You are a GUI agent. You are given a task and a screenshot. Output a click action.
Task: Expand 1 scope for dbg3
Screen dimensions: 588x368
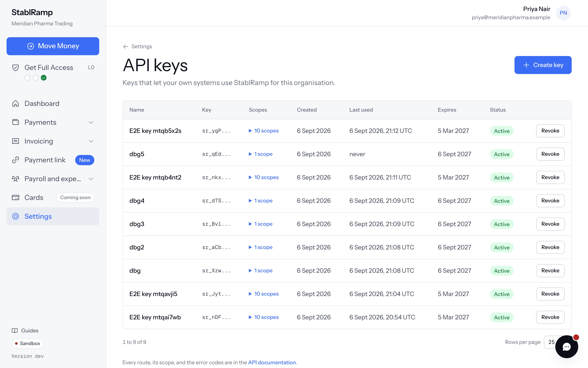[261, 224]
